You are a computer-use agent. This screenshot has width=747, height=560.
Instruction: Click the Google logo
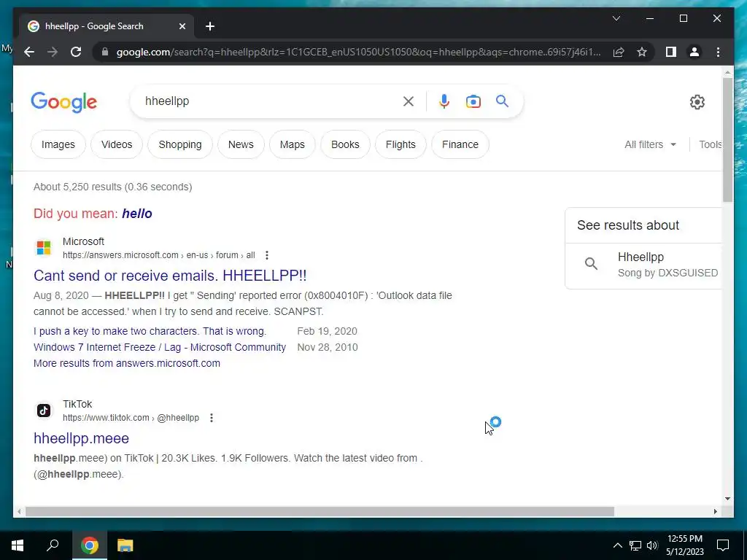pos(64,102)
